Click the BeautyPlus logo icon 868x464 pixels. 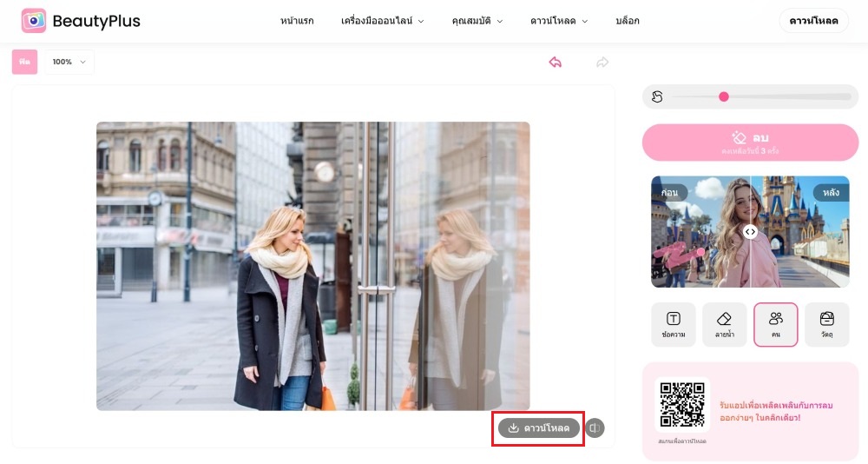click(34, 21)
